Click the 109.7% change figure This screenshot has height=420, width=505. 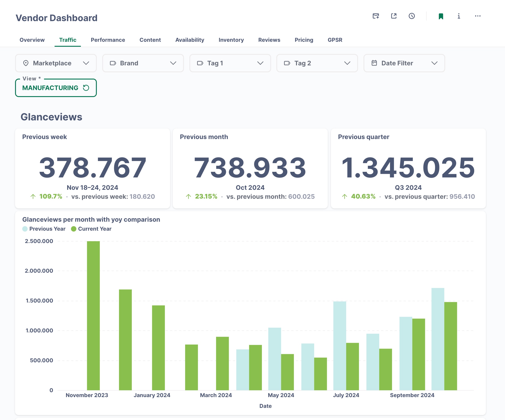(51, 197)
